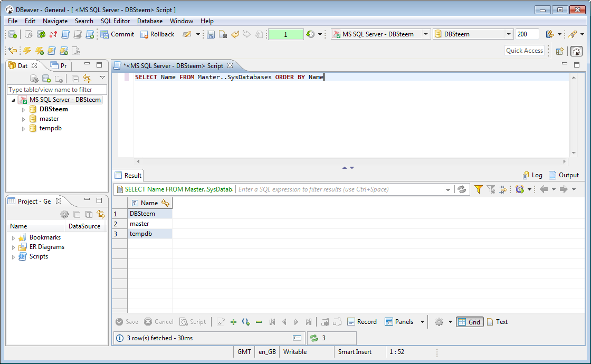Open the File menu
Screen dimensions: 591x364
[13, 21]
